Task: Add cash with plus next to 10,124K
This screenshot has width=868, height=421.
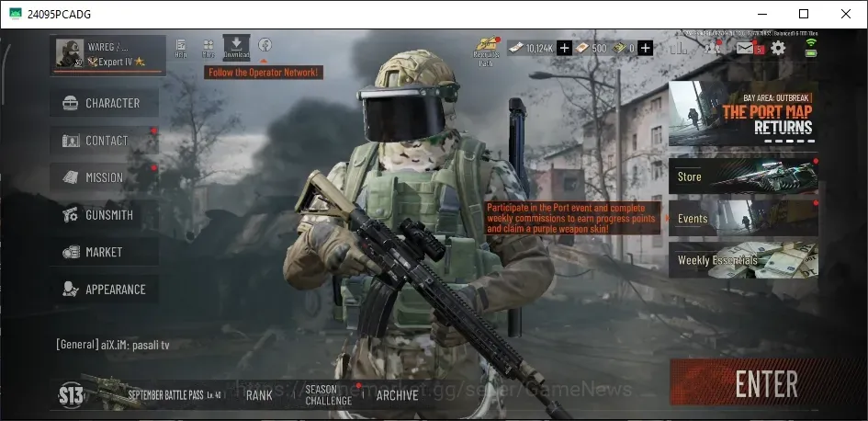Action: click(x=564, y=48)
